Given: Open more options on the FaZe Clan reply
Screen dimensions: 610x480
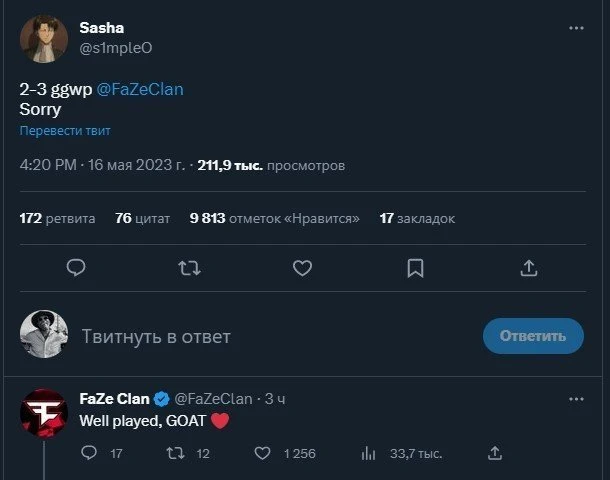Looking at the screenshot, I should tap(576, 399).
